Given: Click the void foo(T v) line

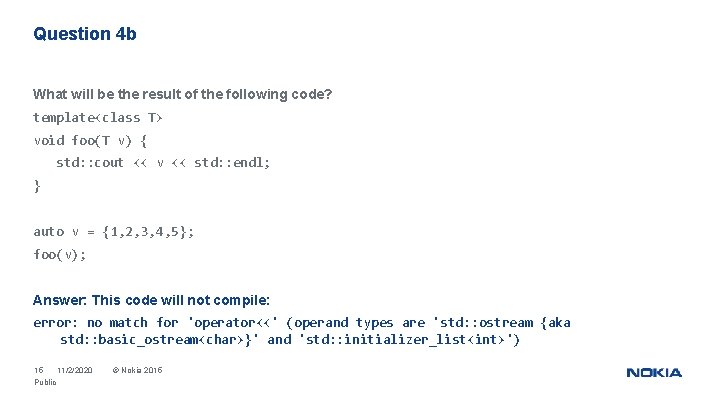Looking at the screenshot, I should click(x=90, y=141).
